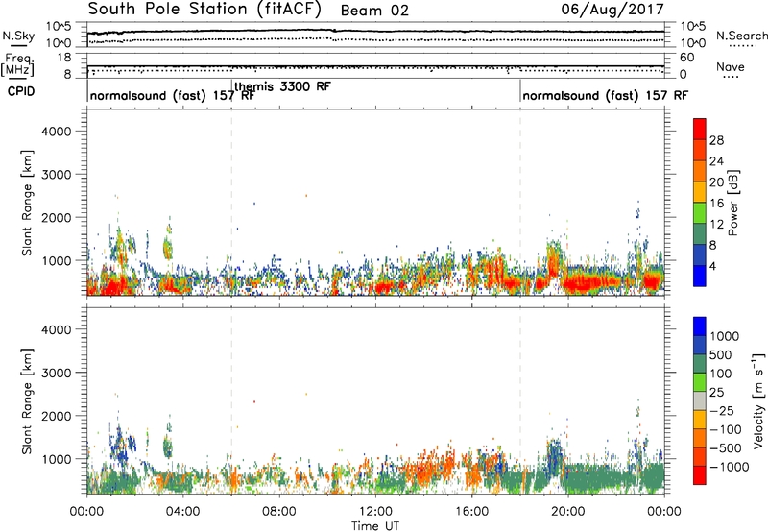Click the '10^5' tick on the left of the N.Sky axis

click(x=59, y=27)
